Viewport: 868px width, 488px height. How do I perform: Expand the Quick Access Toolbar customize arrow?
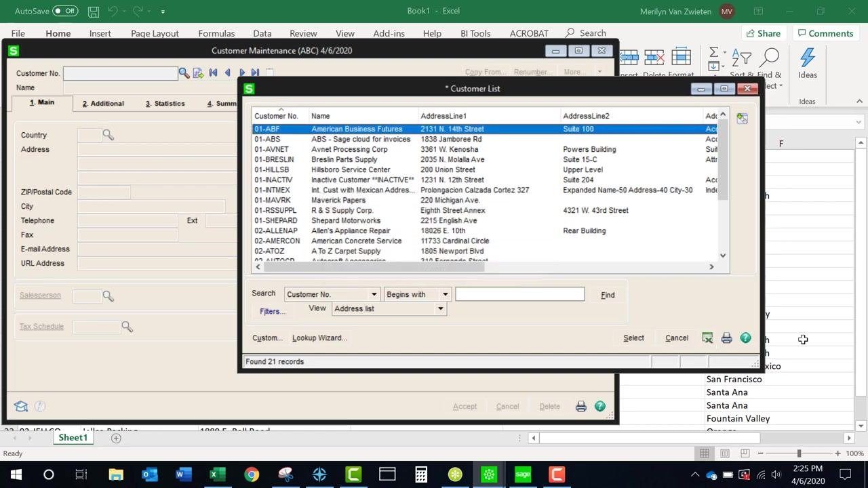click(163, 12)
